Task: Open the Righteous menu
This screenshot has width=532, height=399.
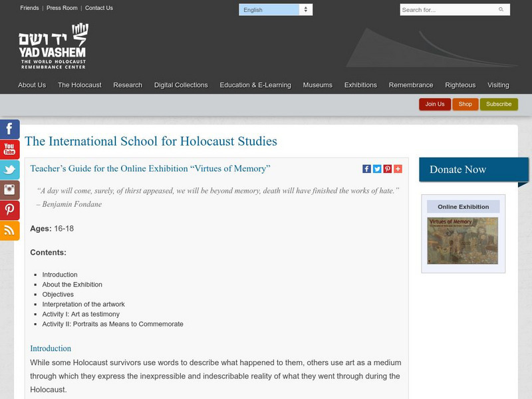Action: tap(460, 85)
